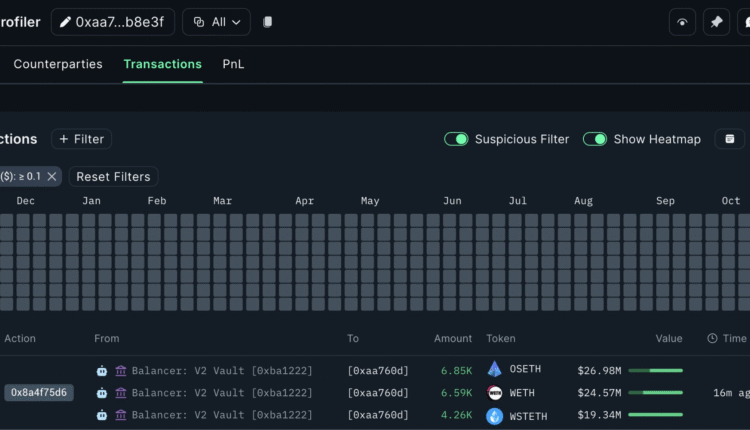Open the calendar icon button near heatmap toggle
Screen dimensions: 750x430
tap(729, 139)
